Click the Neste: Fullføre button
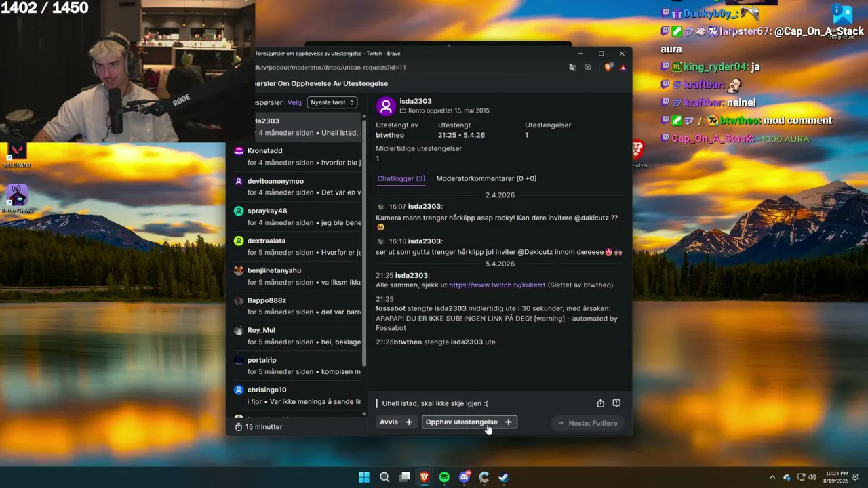Viewport: 868px width, 488px height. (587, 423)
